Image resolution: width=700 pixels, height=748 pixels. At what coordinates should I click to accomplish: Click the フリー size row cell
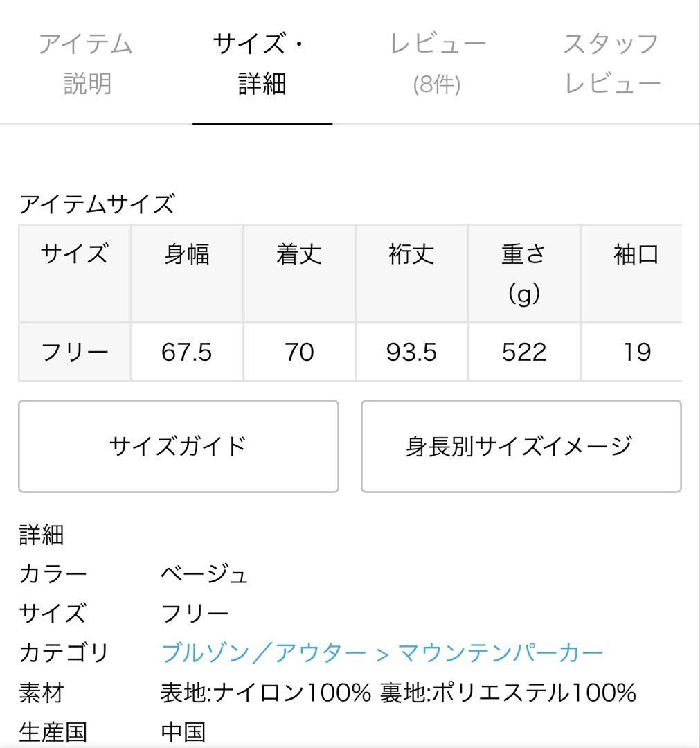tap(74, 352)
